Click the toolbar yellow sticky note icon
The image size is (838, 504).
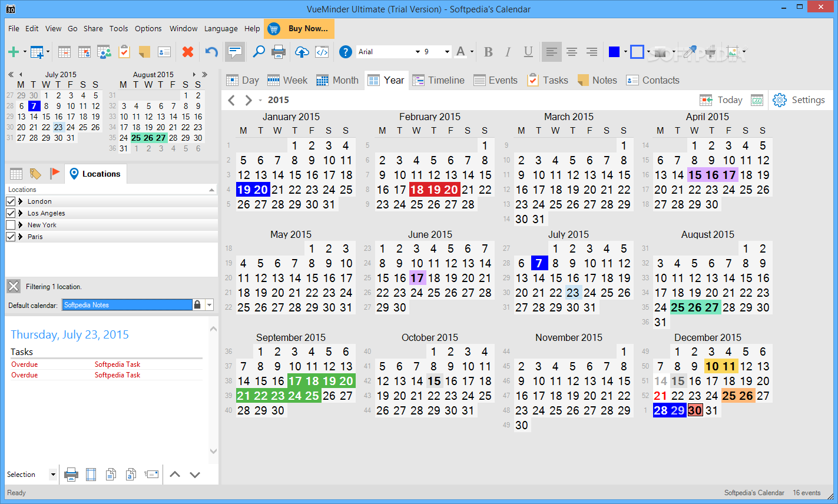point(144,52)
